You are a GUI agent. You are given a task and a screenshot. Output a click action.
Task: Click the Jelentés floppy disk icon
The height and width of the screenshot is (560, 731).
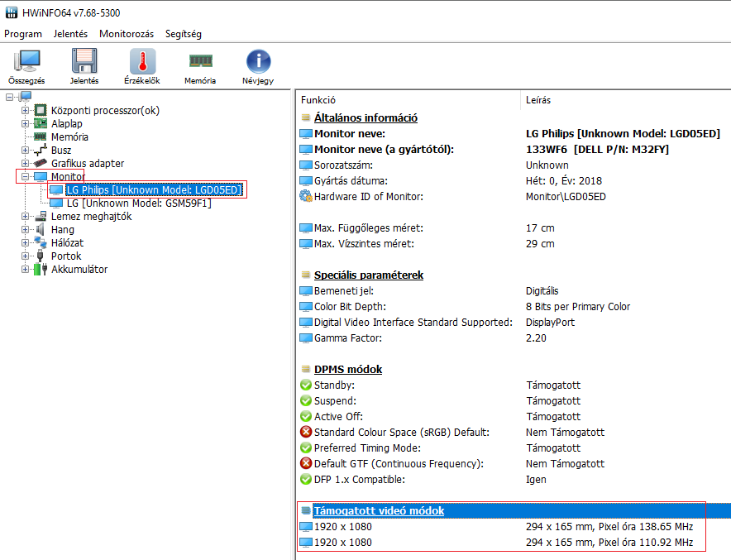[x=84, y=63]
